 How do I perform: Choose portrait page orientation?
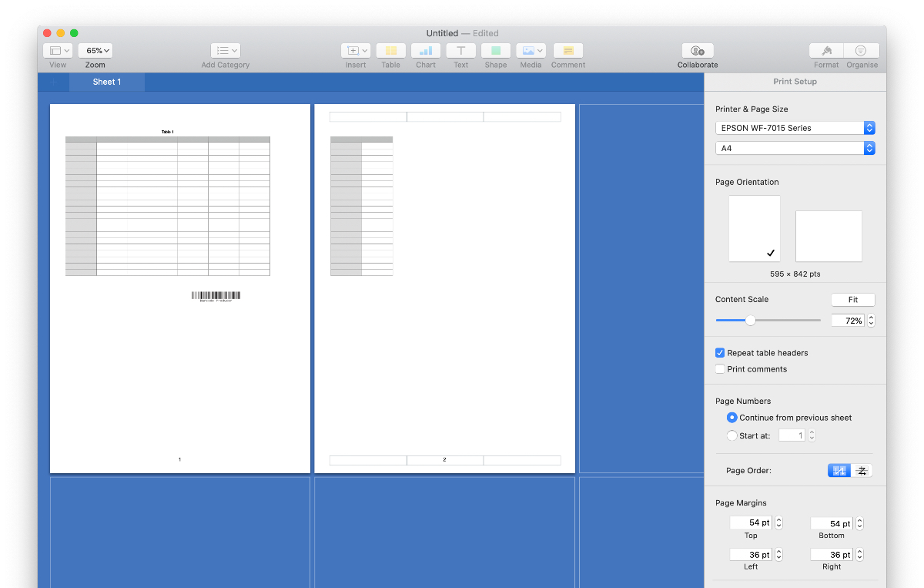pos(755,229)
